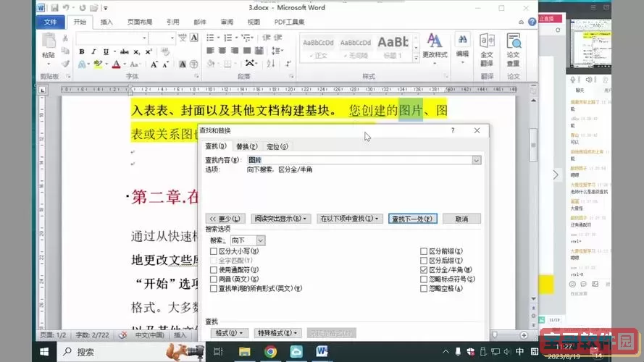
Task: Open the 插入 ribbon tab
Action: coord(106,22)
